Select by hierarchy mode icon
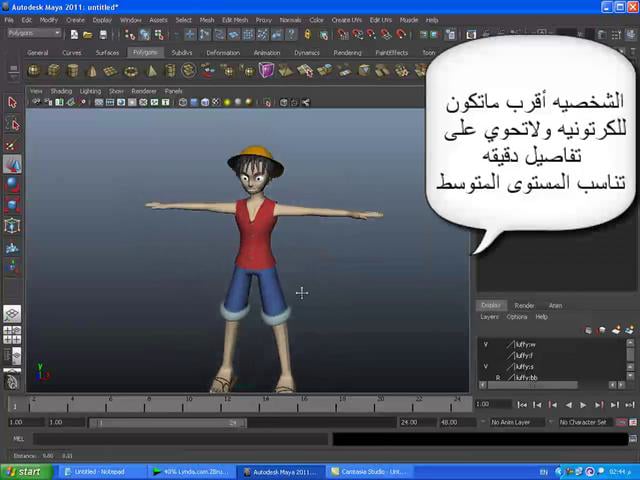The width and height of the screenshot is (640, 480). pos(130,35)
